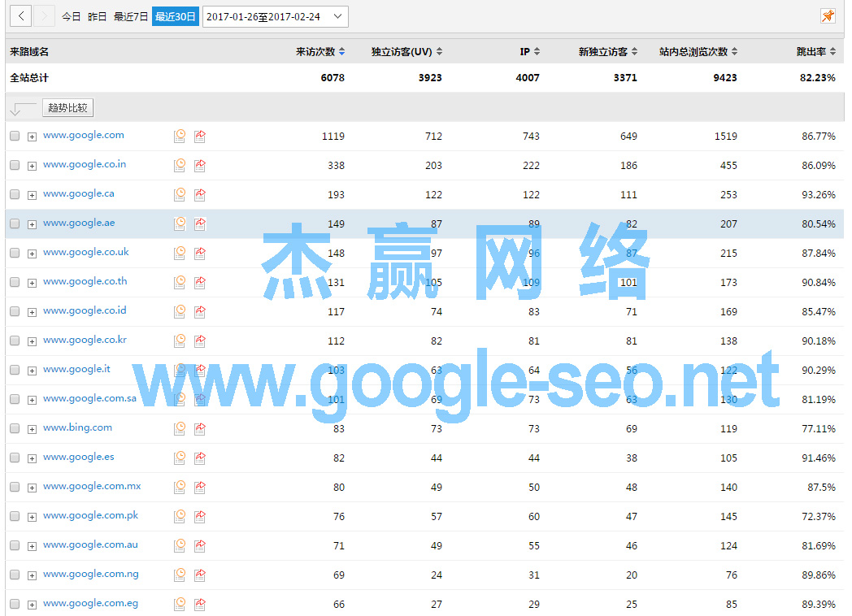Select the 来路域名 column header text
This screenshot has width=852, height=616.
point(29,52)
